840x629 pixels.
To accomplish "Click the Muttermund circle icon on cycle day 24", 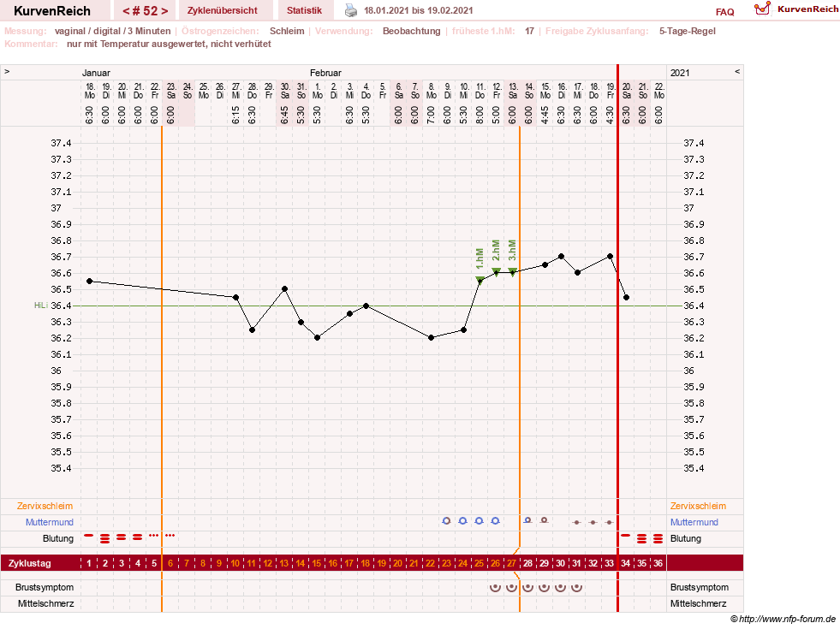I will 463,521.
